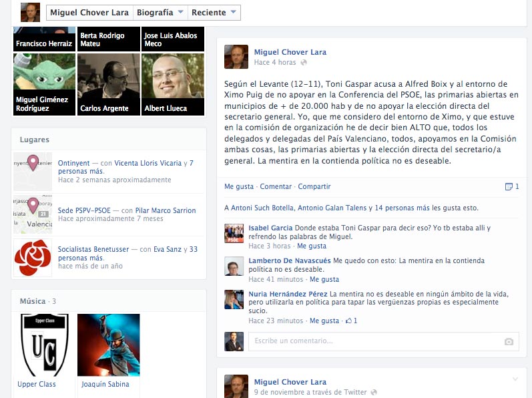
Task: Click Comentar on the main post
Action: 276,186
